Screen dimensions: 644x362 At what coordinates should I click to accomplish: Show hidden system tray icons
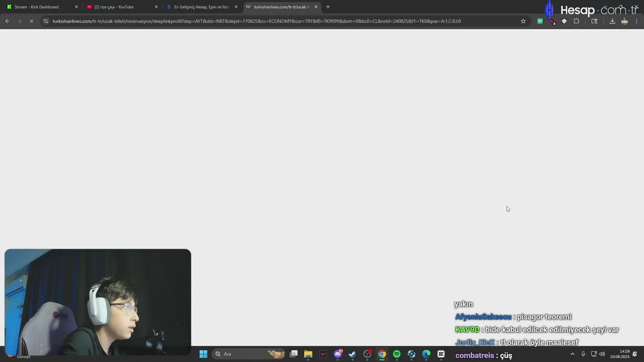click(572, 354)
